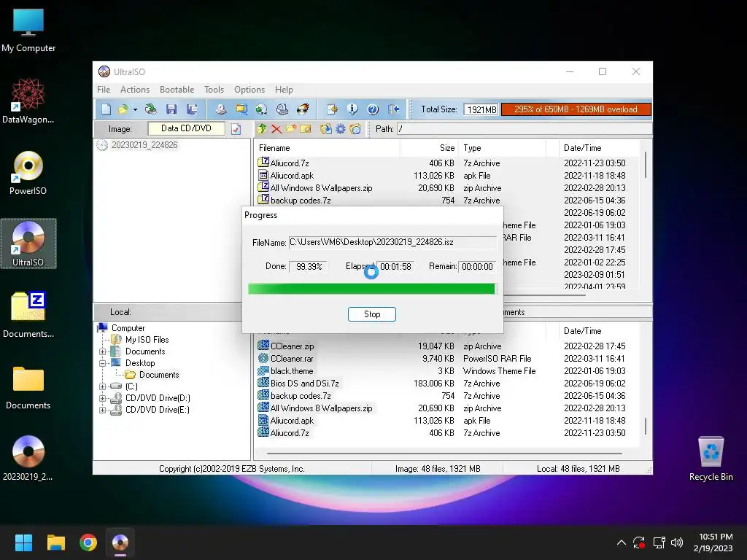Click the Data CD/DVD image type box
The width and height of the screenshot is (747, 560).
[186, 128]
